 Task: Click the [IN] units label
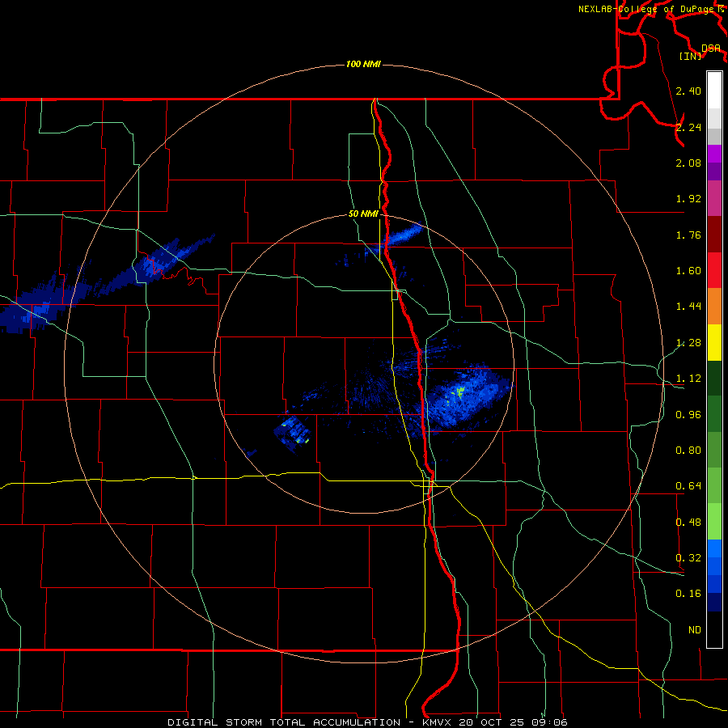(x=691, y=56)
